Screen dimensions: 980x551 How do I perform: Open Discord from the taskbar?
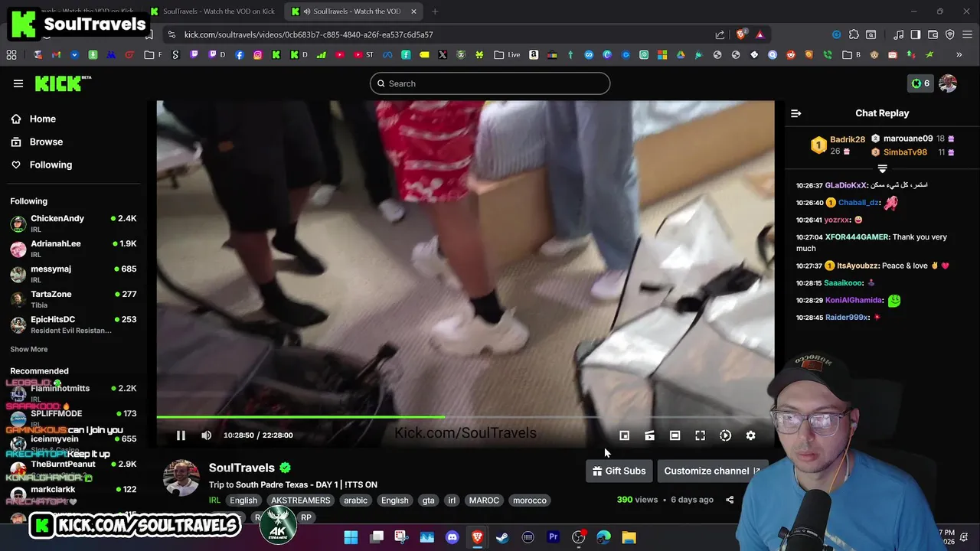[452, 537]
